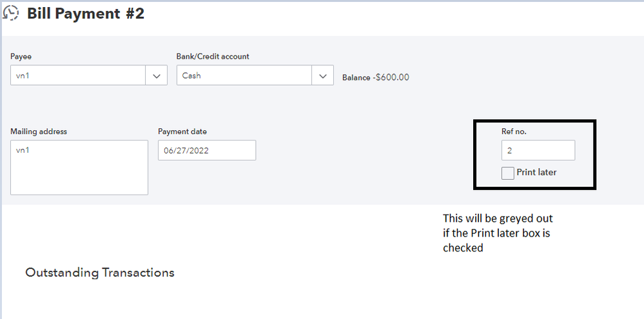Viewport: 644px width, 319px height.
Task: Click the Bill Payment #2 title
Action: [x=86, y=14]
